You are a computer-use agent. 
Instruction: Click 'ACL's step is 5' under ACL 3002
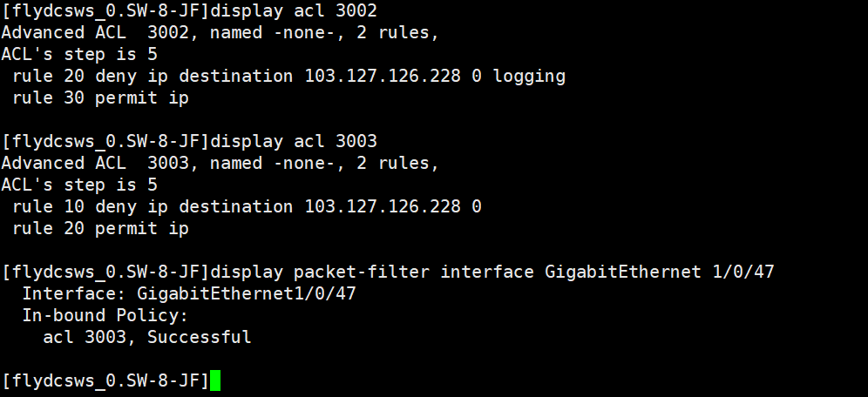79,55
